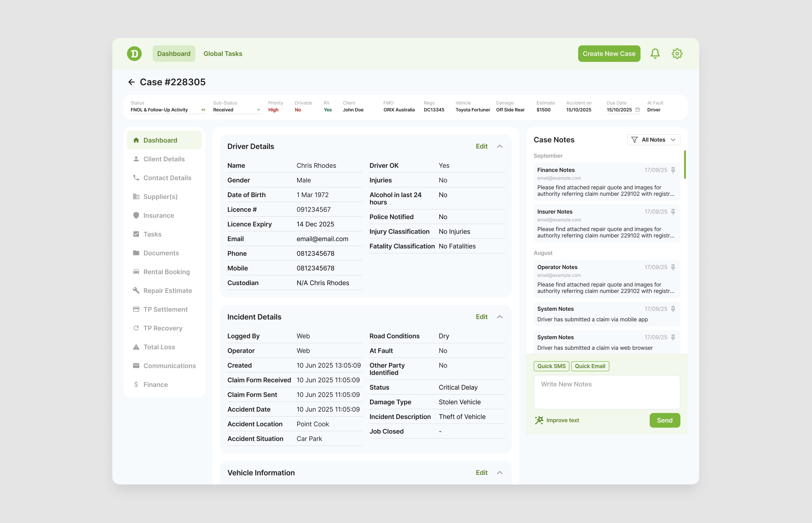The image size is (812, 523).
Task: Pin the web browser System Notes entry
Action: [673, 337]
